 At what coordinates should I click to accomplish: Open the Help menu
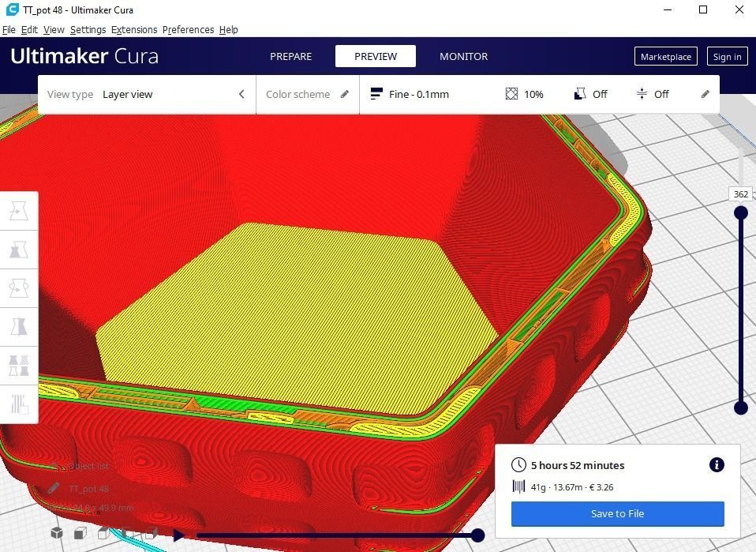[229, 30]
